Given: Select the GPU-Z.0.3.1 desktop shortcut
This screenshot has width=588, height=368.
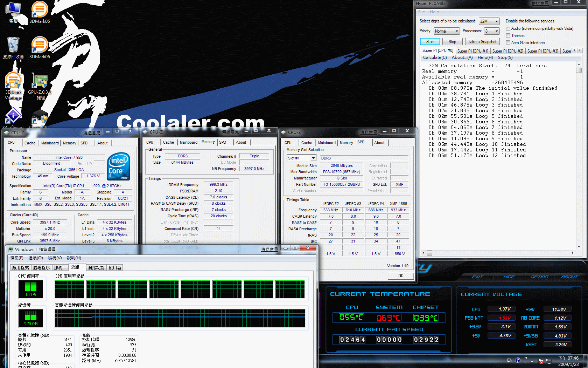Looking at the screenshot, I should (40, 86).
